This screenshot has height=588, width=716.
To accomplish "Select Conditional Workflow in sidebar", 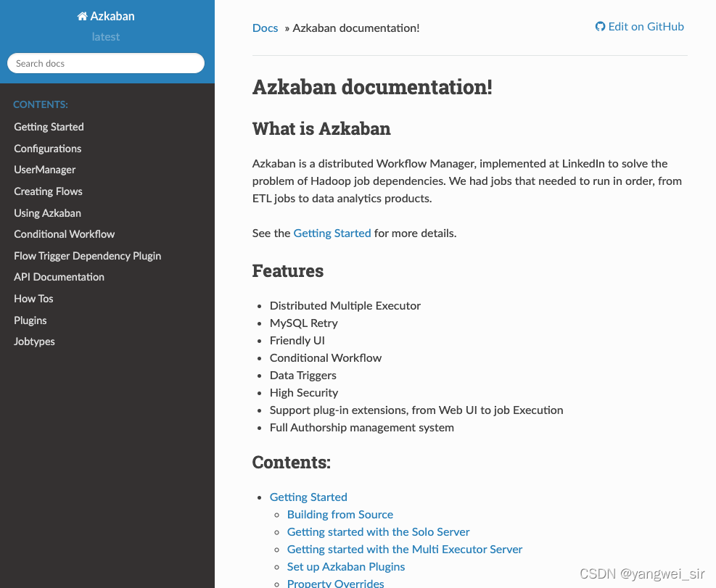I will point(65,234).
